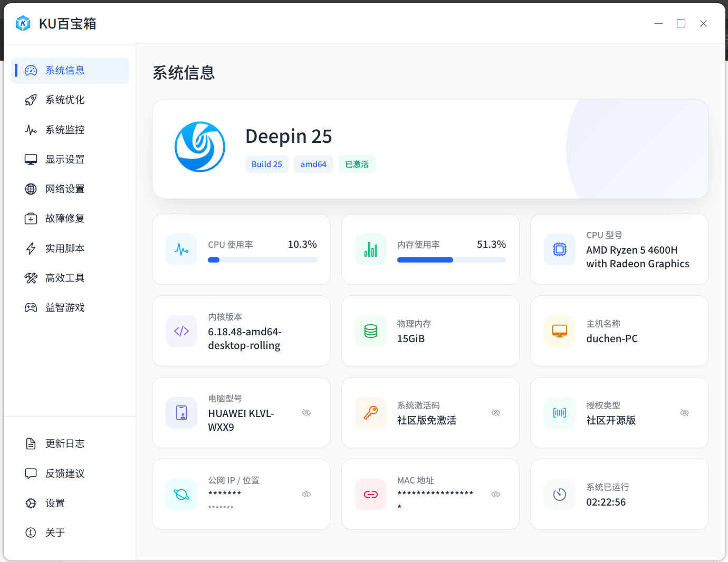Image resolution: width=728 pixels, height=562 pixels.
Task: Click the KU百宝箱 cube logo icon
Action: [x=23, y=23]
